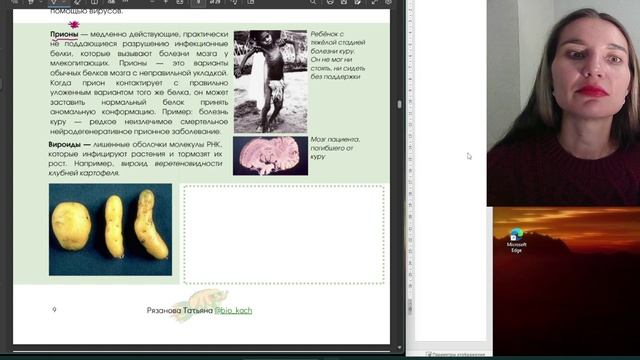Click the brain specimen image
The image size is (640, 360).
[x=270, y=156]
